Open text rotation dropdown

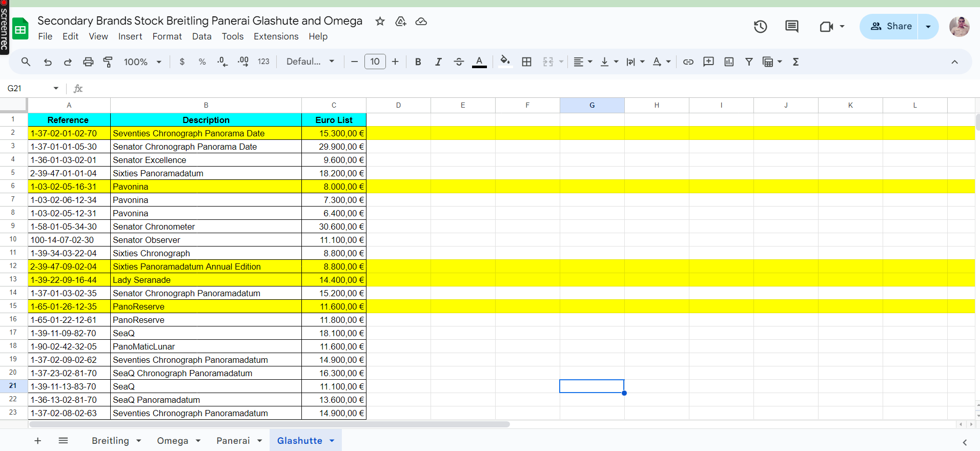point(661,61)
